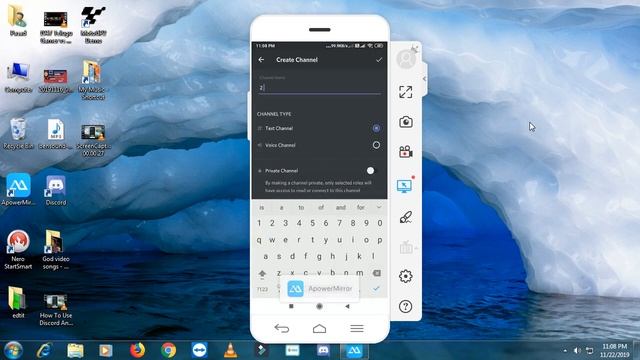This screenshot has height=360, width=640.
Task: Click the phone frame back arrow button
Action: click(282, 328)
